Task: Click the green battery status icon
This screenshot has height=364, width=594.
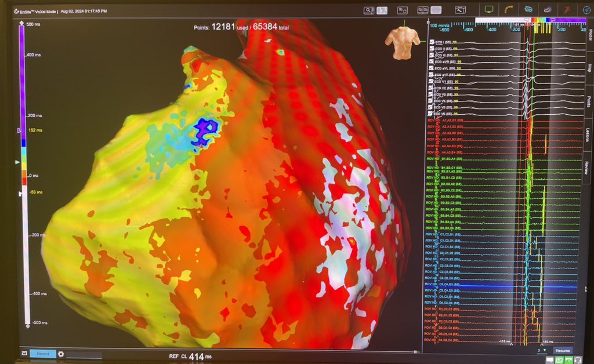Action: click(x=560, y=360)
